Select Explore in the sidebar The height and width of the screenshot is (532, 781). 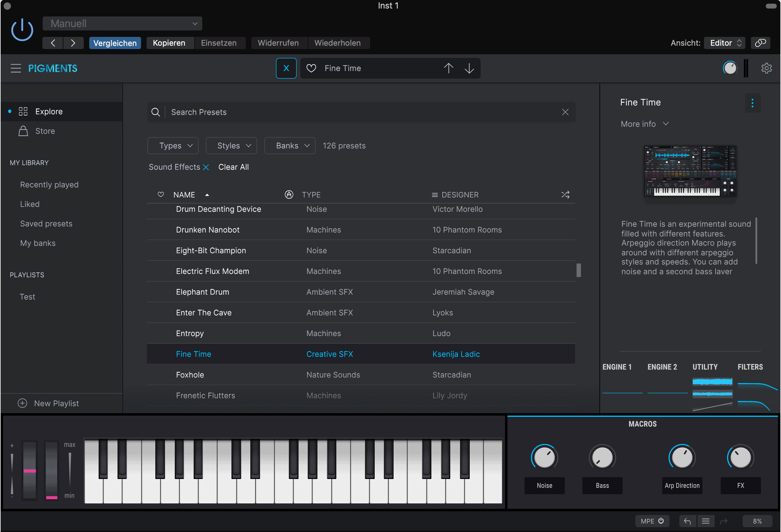62,112
